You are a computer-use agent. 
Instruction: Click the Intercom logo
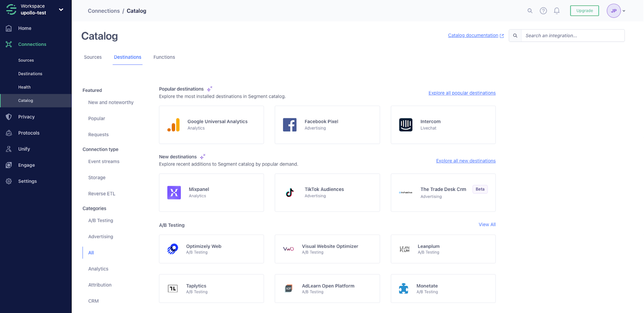406,125
